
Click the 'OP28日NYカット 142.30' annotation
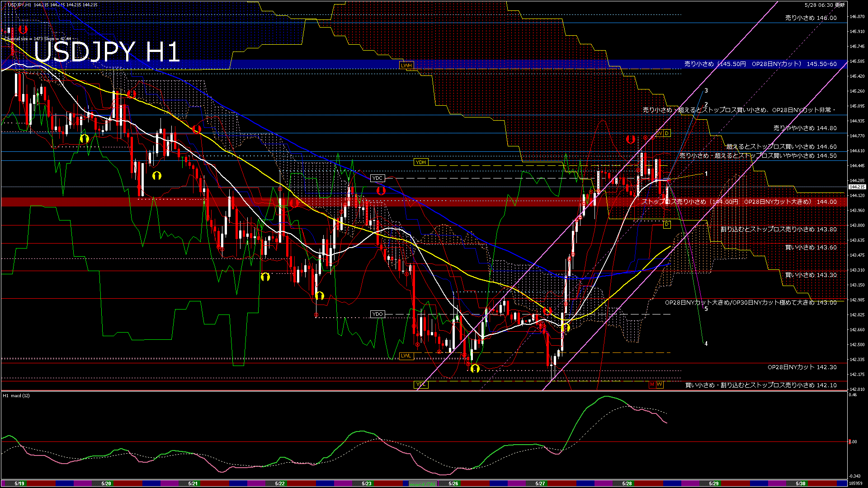coord(802,367)
